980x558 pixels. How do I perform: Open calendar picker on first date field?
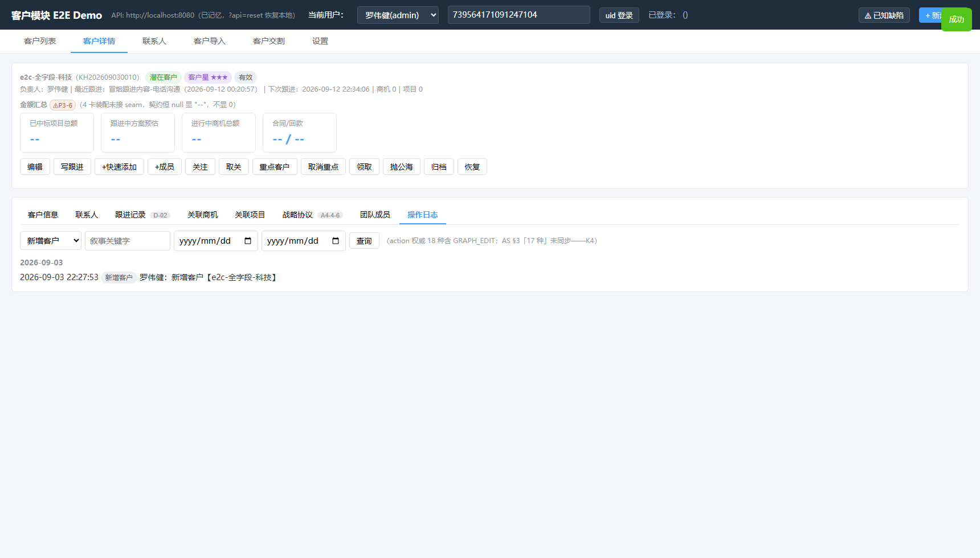pyautogui.click(x=248, y=241)
